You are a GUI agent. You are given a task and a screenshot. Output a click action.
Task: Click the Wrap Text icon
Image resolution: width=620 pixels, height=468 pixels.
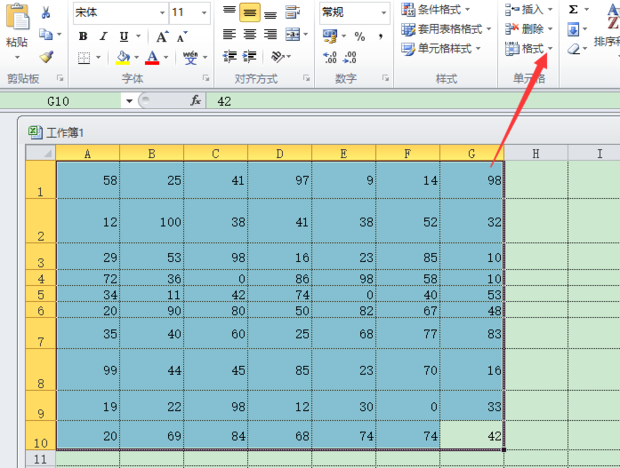coord(293,13)
